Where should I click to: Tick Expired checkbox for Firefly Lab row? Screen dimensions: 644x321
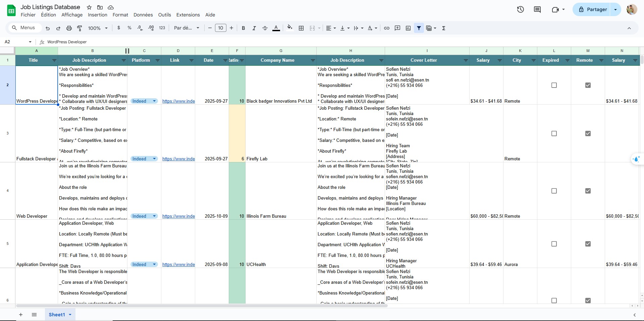pos(554,133)
